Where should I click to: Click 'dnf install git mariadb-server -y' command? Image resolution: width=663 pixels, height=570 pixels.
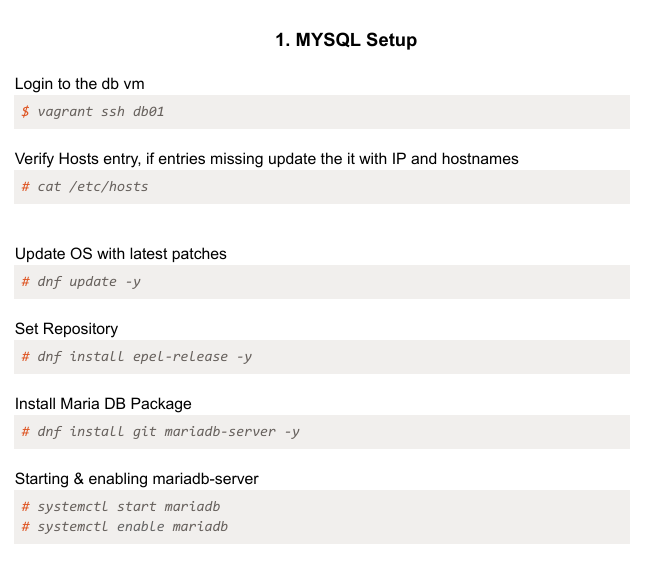click(x=168, y=432)
